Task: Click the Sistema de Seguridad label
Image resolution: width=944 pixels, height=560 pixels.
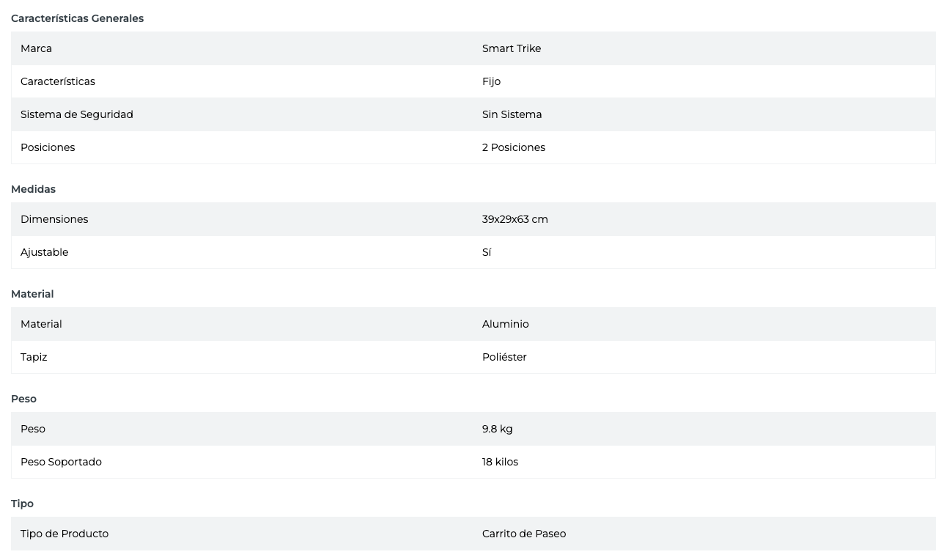Action: pos(77,114)
